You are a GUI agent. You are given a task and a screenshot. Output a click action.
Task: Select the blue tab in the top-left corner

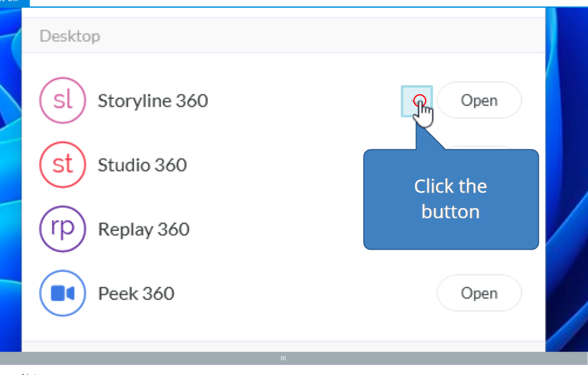tap(14, 2)
